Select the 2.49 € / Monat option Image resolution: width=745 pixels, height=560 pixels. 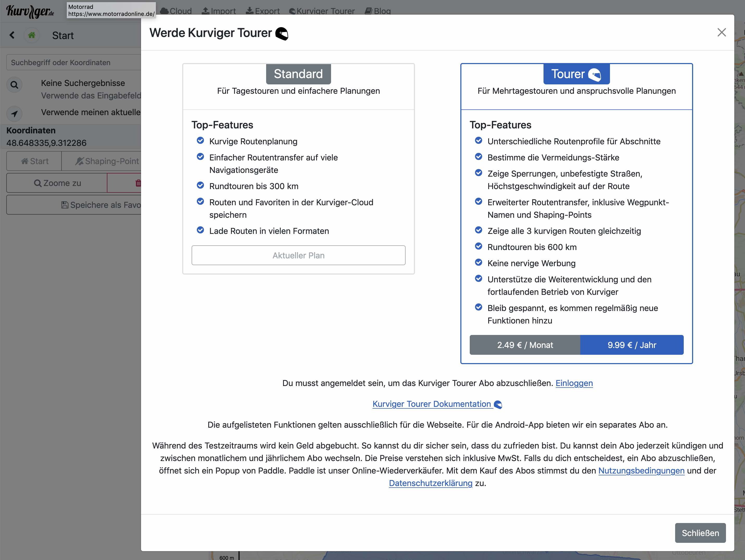tap(525, 345)
